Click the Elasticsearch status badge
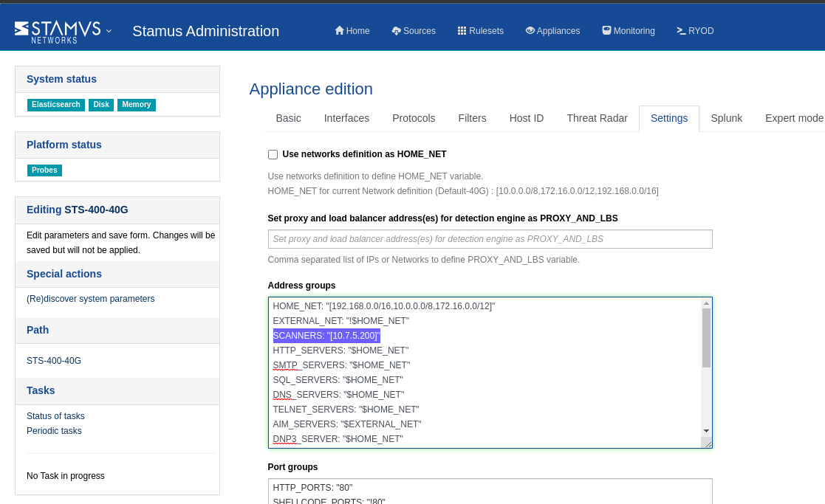This screenshot has width=825, height=504. (x=56, y=105)
